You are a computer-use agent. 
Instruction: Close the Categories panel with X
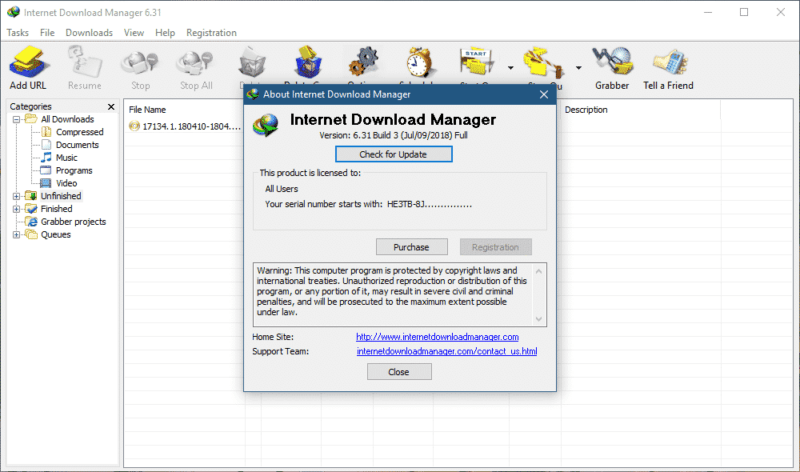(x=111, y=107)
